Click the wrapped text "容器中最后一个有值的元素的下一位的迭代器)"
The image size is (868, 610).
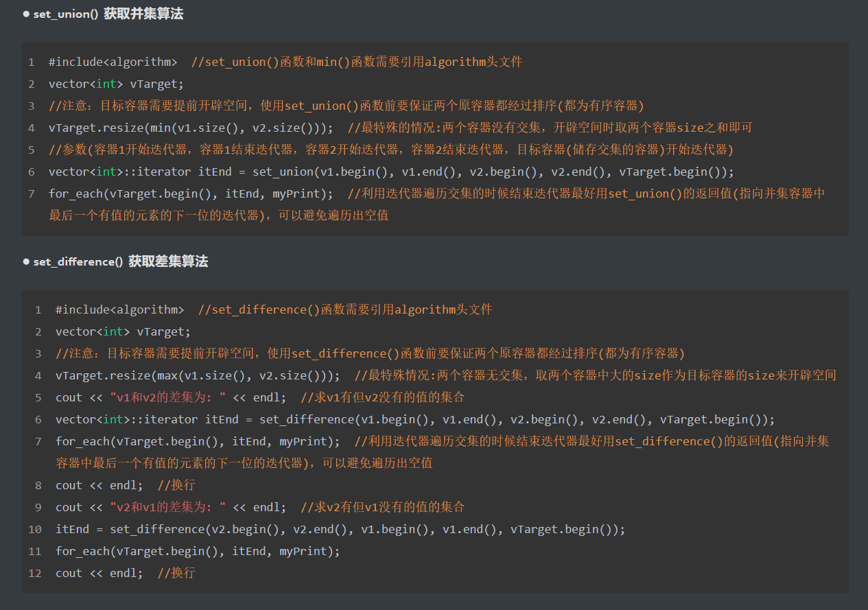click(x=183, y=463)
